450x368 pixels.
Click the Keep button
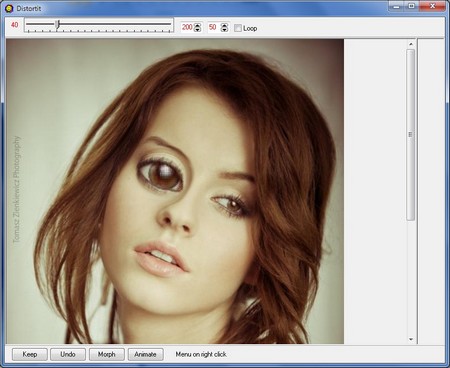(30, 354)
